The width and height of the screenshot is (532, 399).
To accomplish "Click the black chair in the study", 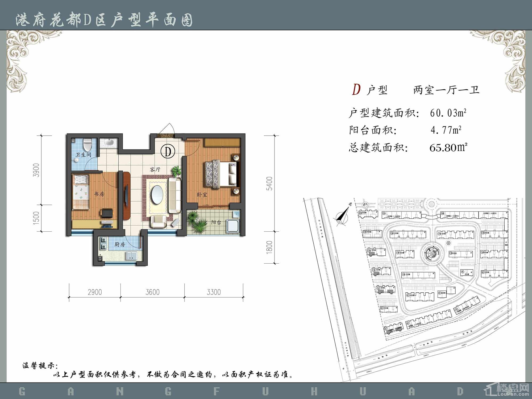I will 106,213.
